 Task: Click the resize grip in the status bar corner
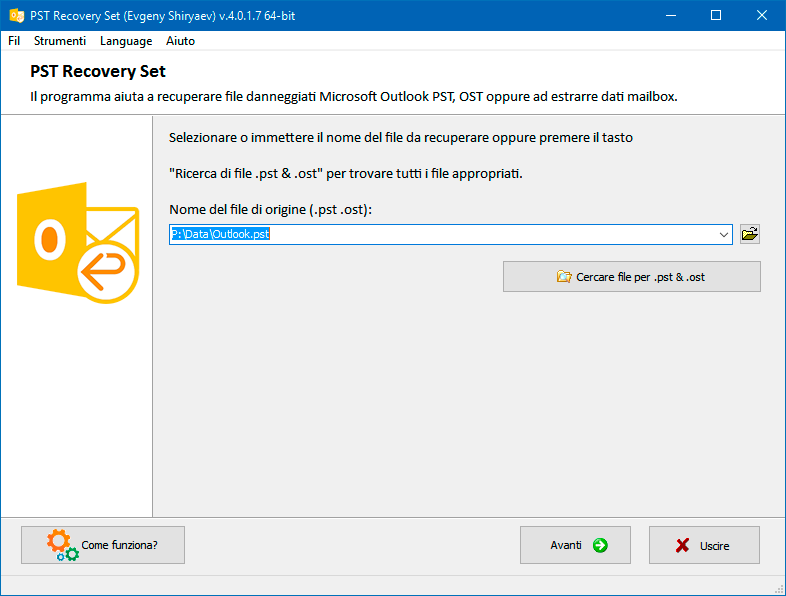[x=779, y=589]
